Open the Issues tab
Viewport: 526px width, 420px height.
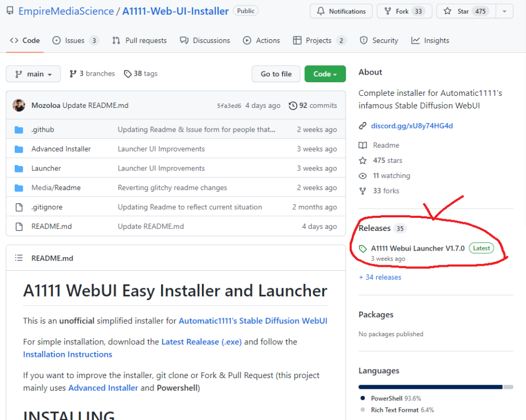(76, 41)
